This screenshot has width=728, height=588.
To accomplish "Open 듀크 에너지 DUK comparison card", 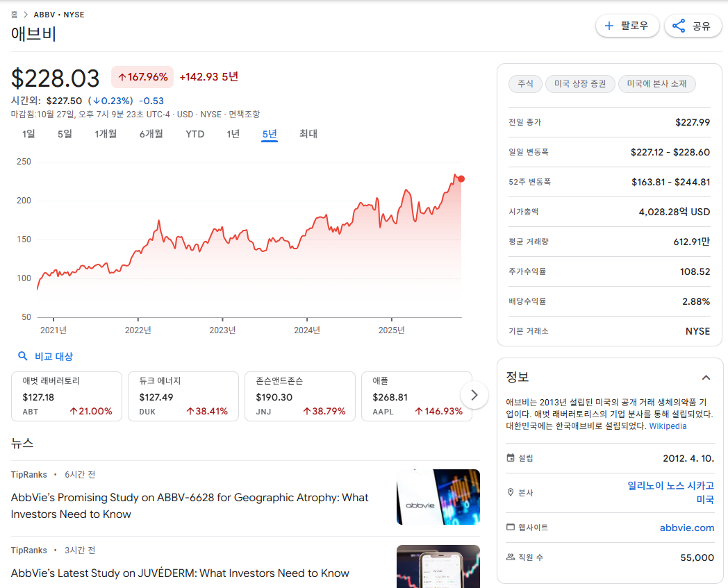I will click(183, 396).
